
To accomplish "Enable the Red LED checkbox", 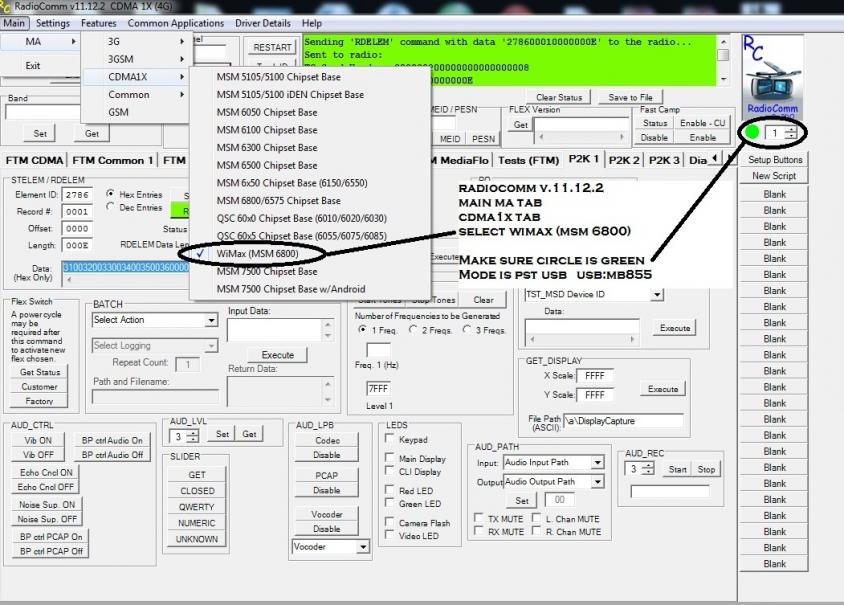I will click(x=390, y=490).
